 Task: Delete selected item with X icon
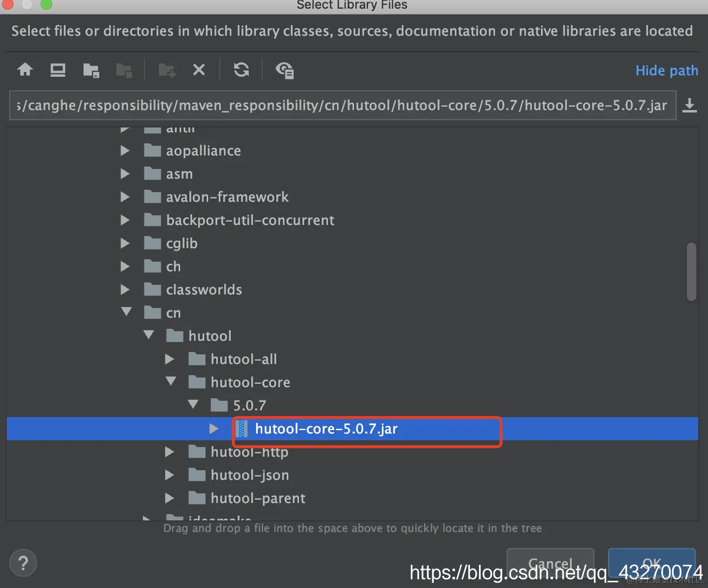199,70
